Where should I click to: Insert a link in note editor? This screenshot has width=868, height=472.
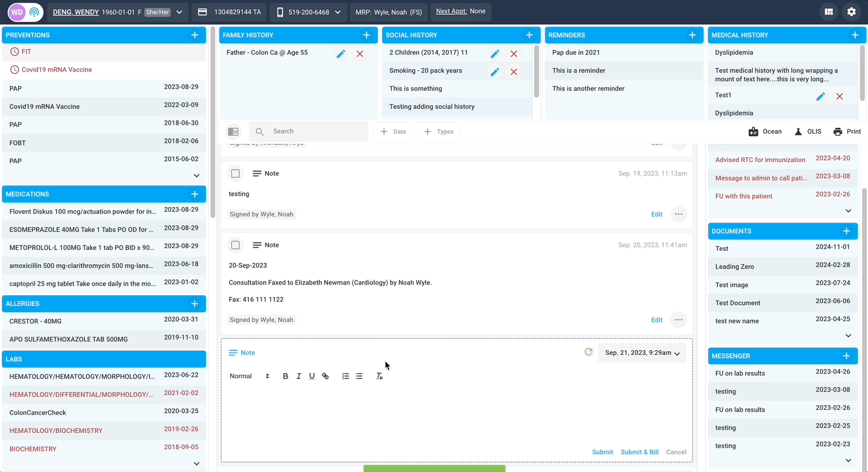click(x=325, y=376)
